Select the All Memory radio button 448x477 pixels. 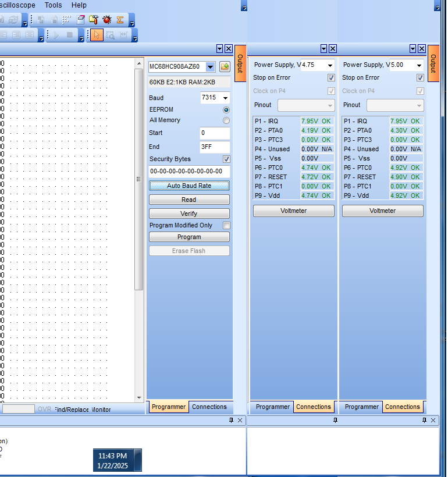226,120
